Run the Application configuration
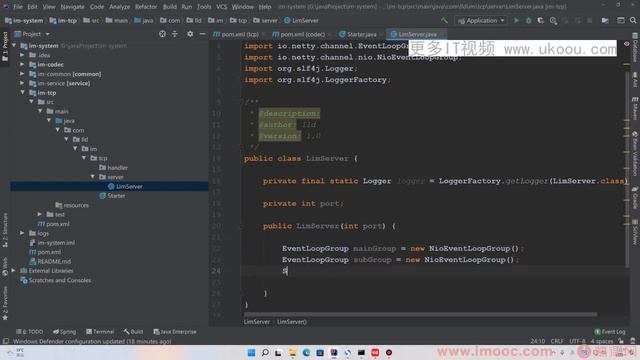The height and width of the screenshot is (360, 640). [x=516, y=20]
